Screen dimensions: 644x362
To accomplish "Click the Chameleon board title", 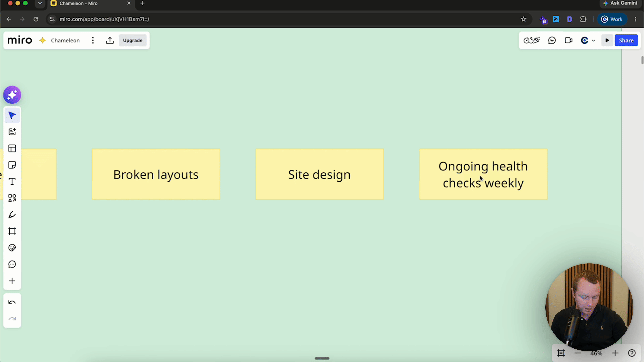I will [x=65, y=40].
